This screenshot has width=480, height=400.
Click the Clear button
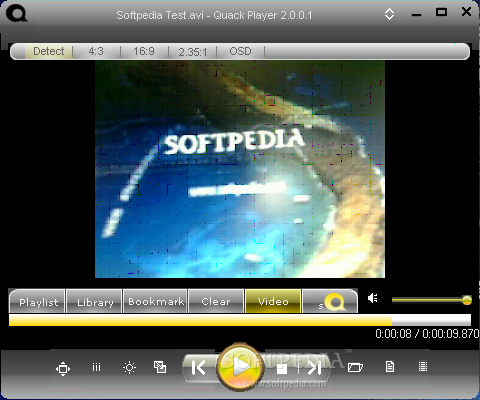point(216,302)
